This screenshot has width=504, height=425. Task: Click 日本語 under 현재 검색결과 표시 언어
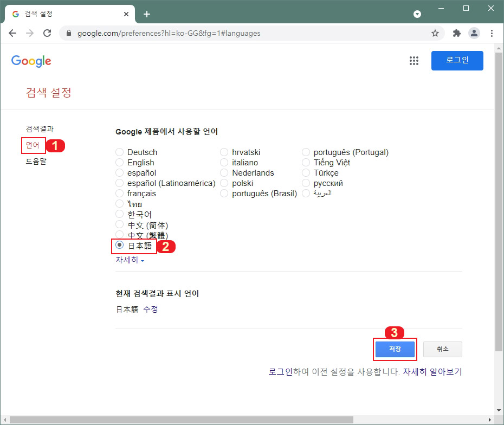pos(127,310)
